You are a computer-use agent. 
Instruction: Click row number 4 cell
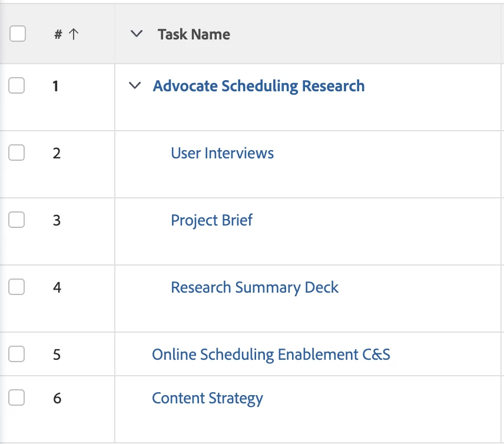(x=57, y=287)
